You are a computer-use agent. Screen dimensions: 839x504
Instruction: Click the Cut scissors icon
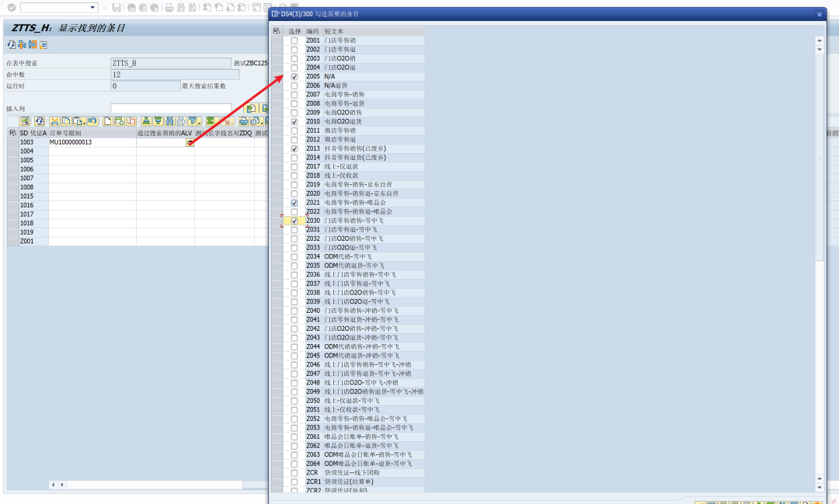pos(54,121)
